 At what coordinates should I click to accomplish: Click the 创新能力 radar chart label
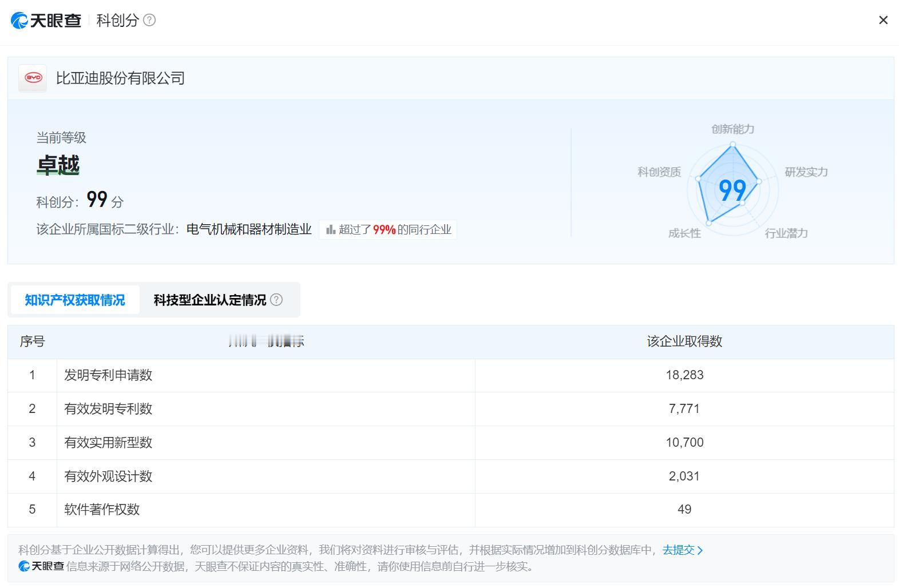732,129
